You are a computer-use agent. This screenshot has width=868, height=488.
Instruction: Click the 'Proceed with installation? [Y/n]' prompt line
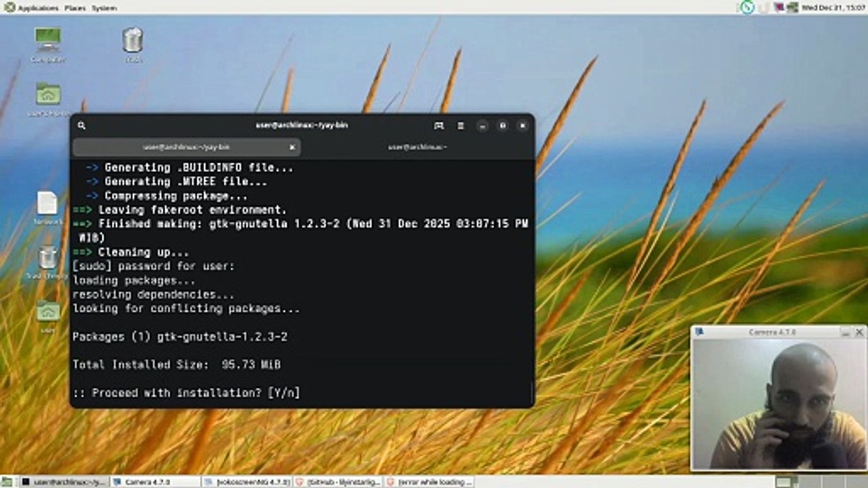(186, 393)
